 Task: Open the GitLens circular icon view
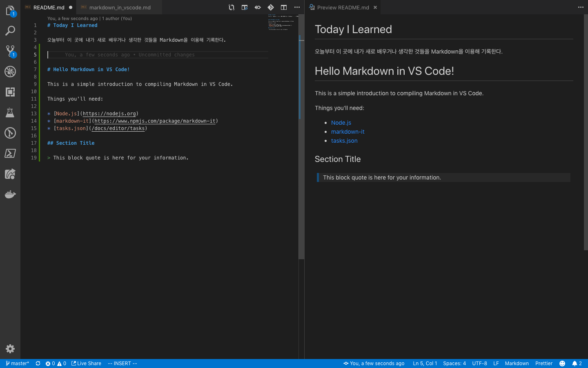[10, 133]
